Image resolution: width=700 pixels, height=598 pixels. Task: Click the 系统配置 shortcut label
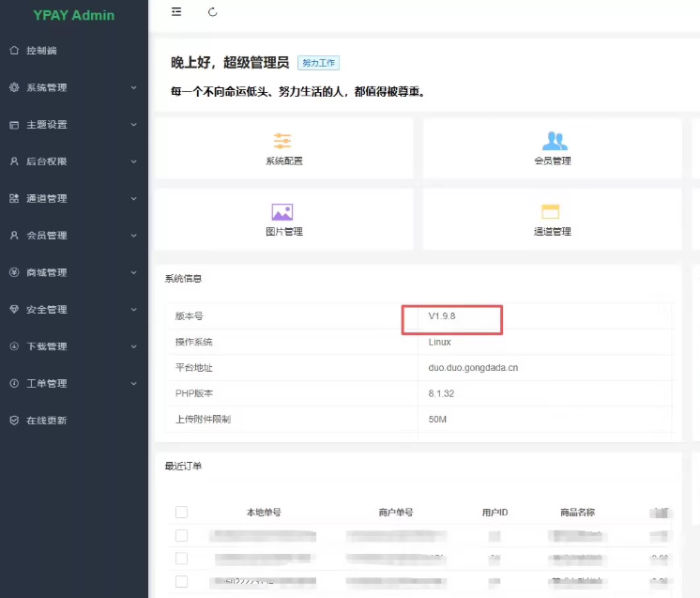point(284,161)
